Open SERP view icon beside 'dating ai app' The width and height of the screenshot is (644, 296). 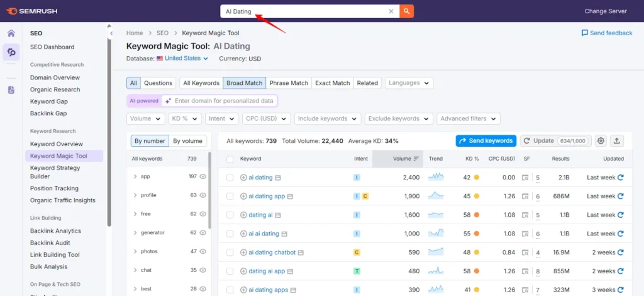pos(291,271)
